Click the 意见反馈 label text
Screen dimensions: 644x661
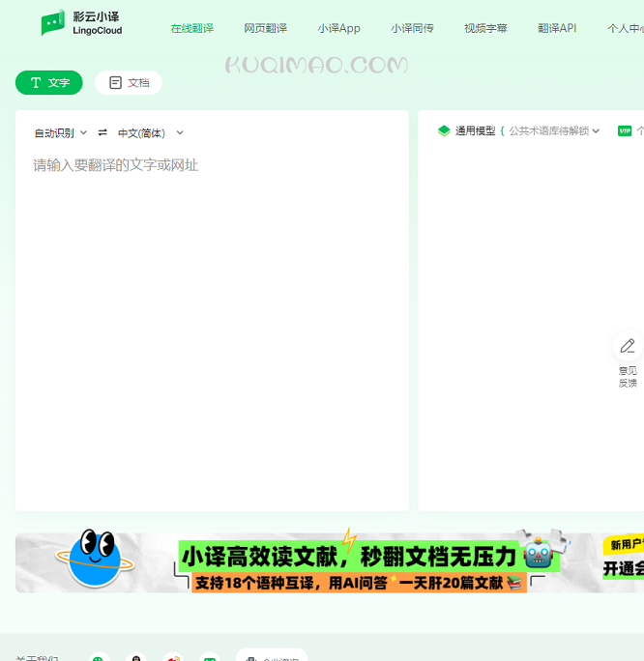coord(628,377)
